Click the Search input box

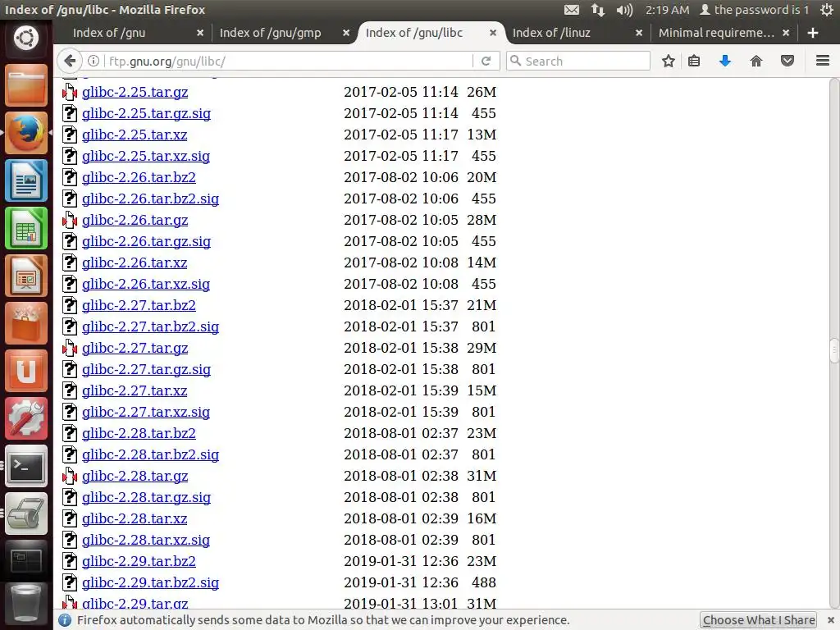[x=578, y=61]
